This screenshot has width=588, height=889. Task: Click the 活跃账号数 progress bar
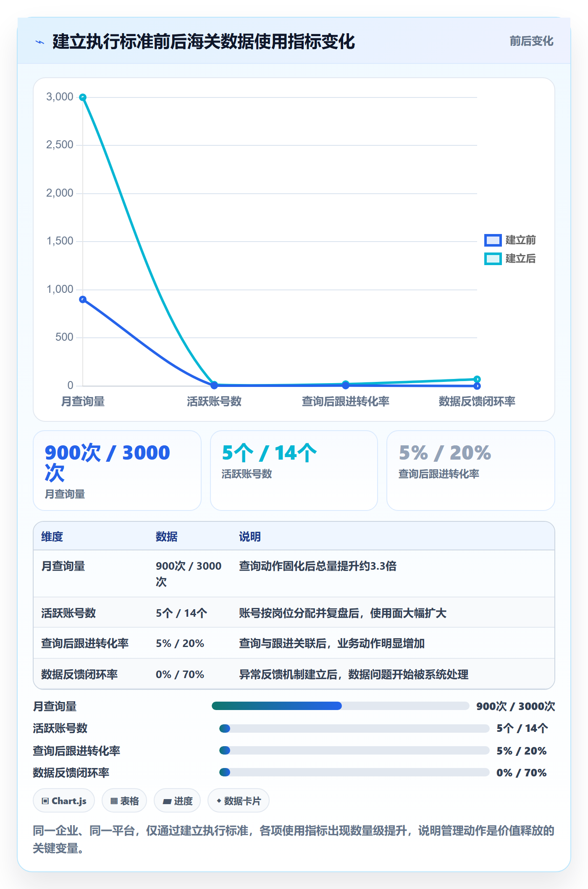click(354, 728)
